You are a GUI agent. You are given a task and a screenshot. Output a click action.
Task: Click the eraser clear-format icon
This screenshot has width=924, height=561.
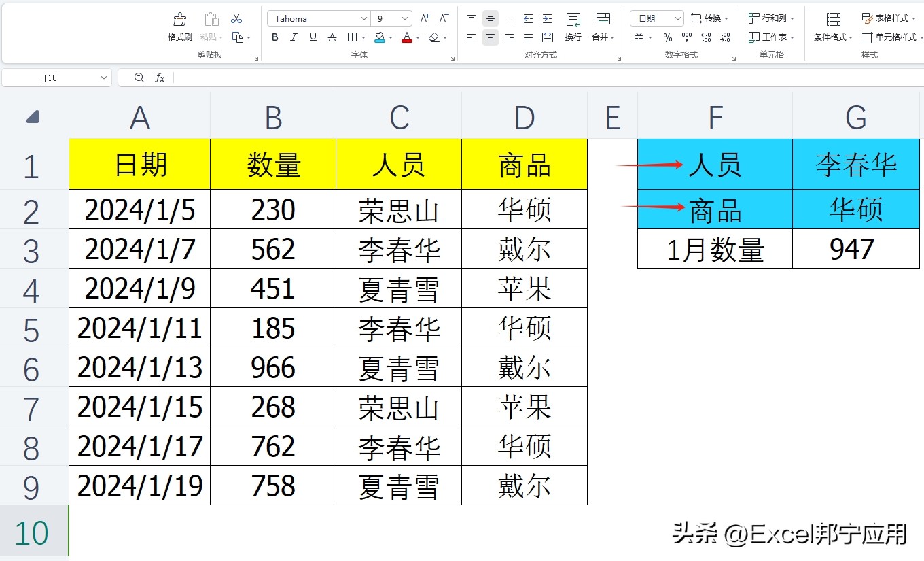pyautogui.click(x=434, y=37)
